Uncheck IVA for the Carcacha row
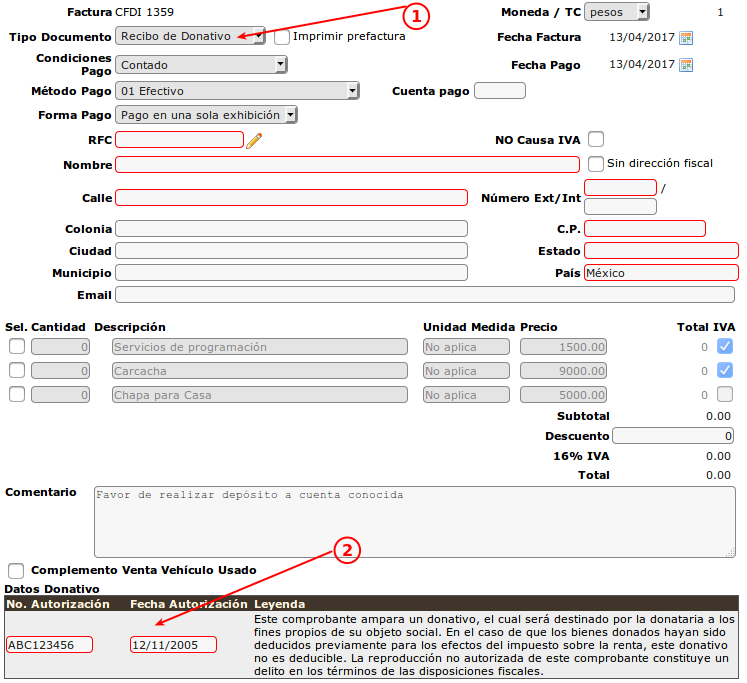Viewport: 747px width, 683px height. click(x=725, y=370)
